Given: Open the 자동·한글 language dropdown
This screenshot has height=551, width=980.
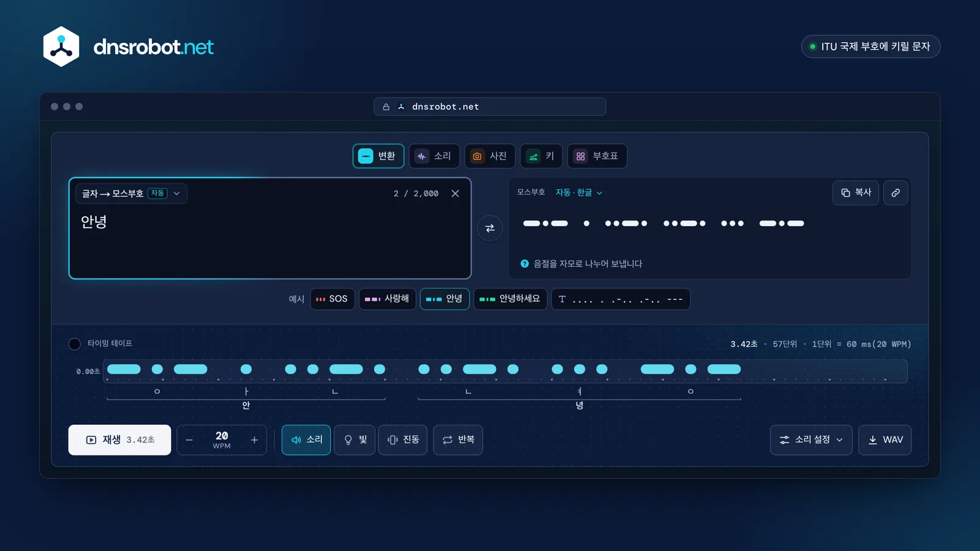Looking at the screenshot, I should pos(579,193).
